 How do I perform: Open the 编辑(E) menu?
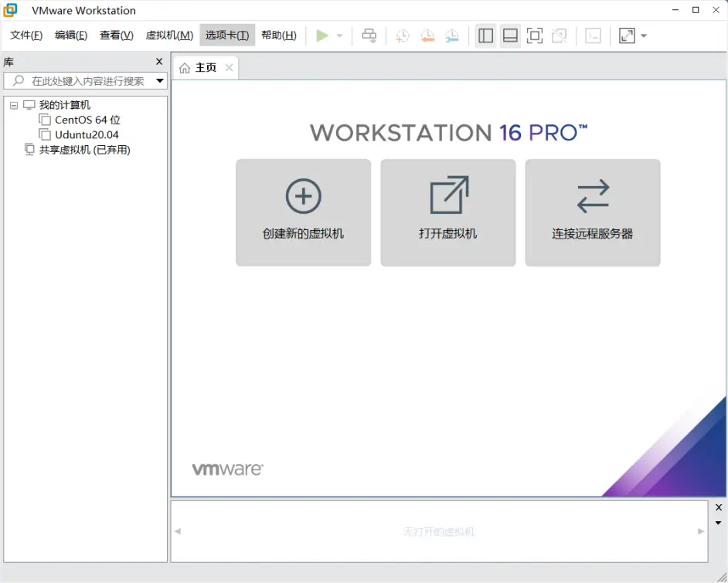(x=70, y=36)
